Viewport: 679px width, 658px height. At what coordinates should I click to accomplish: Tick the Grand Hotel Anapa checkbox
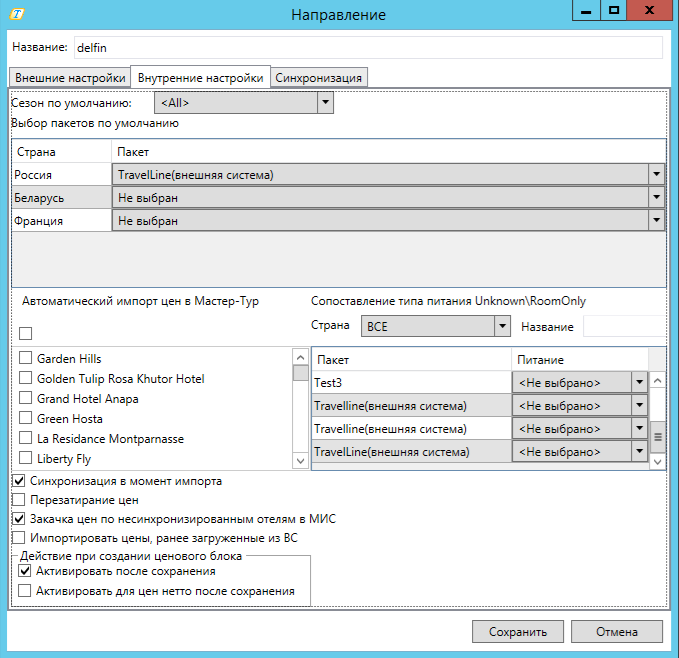point(26,399)
